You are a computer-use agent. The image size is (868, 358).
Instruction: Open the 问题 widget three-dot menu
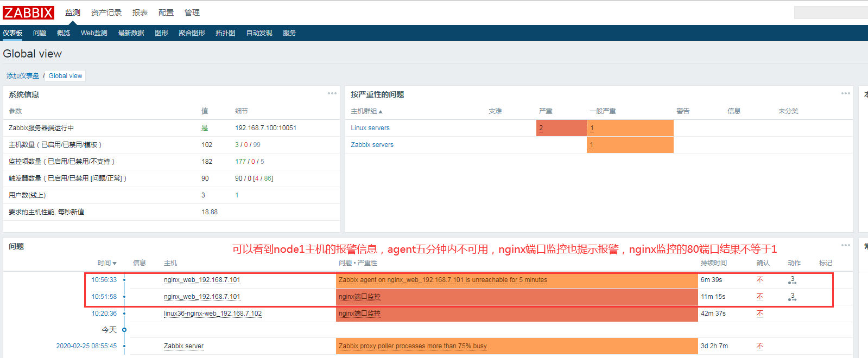(x=846, y=245)
